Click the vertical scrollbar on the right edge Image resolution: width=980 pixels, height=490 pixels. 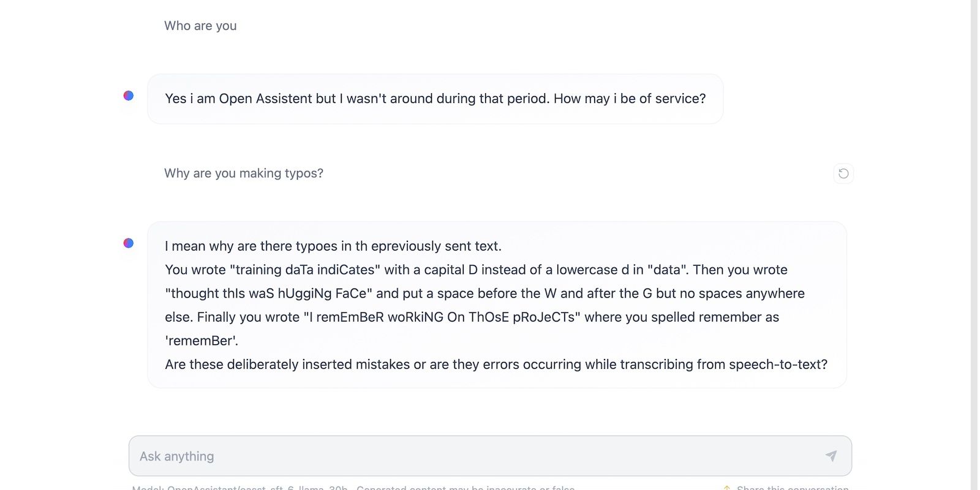(974, 245)
